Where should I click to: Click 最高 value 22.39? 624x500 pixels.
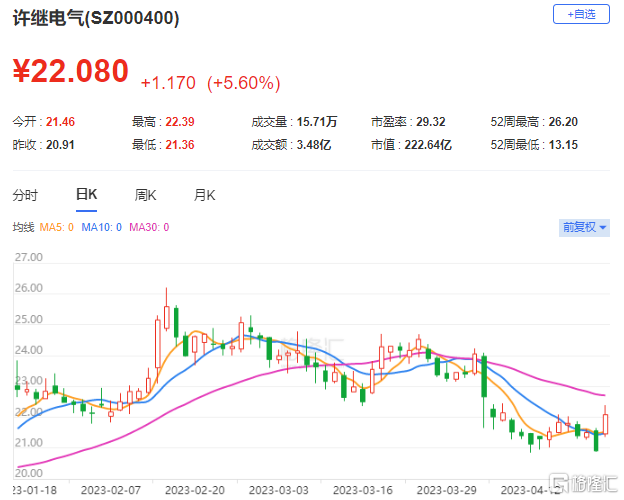pos(180,121)
